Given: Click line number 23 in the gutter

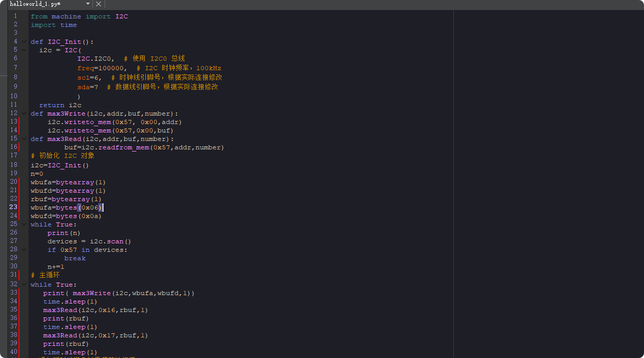Looking at the screenshot, I should 13,208.
